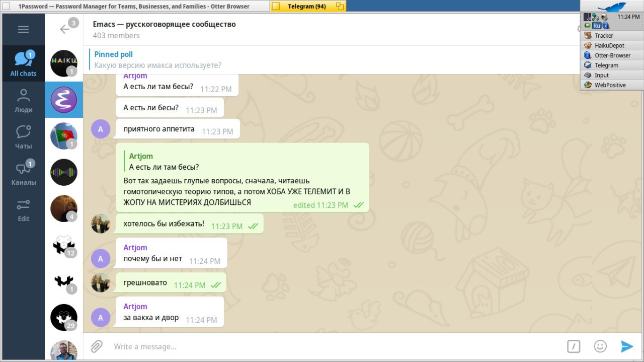Viewport: 644px width, 362px height.
Task: Open the Люди folder
Action: [23, 101]
